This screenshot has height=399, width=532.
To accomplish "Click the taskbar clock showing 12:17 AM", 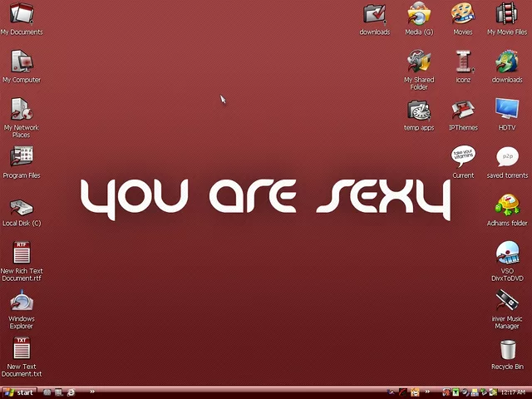I will 513,392.
